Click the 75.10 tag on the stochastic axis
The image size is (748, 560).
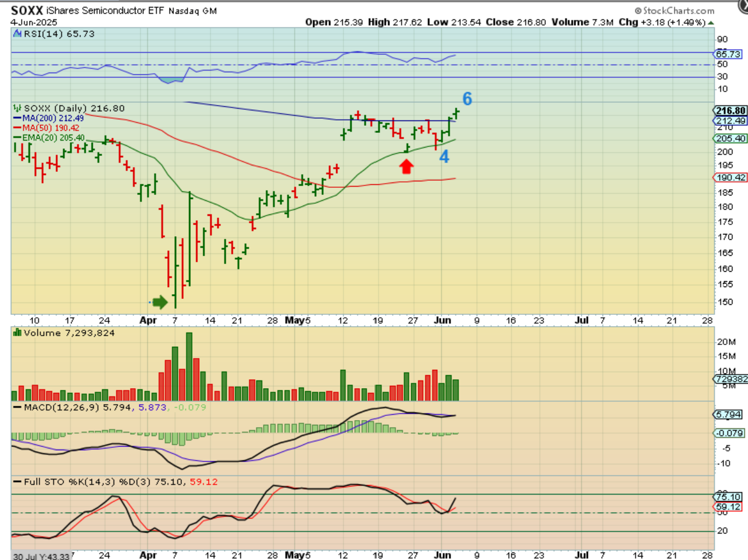click(x=729, y=498)
